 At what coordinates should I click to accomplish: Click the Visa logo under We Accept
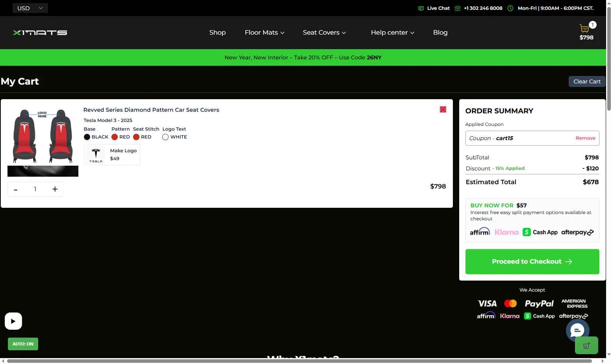pyautogui.click(x=487, y=303)
